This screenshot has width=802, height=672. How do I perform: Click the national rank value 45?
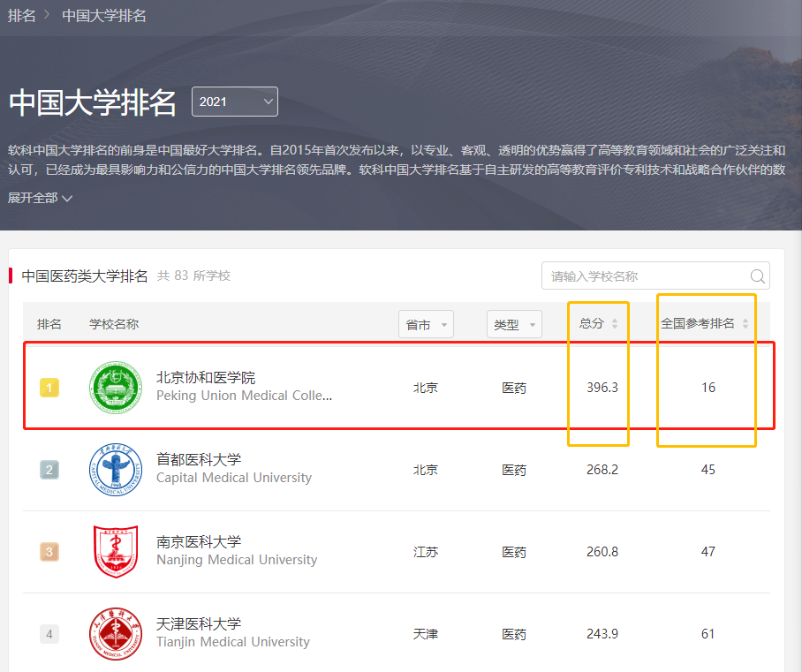pyautogui.click(x=708, y=470)
